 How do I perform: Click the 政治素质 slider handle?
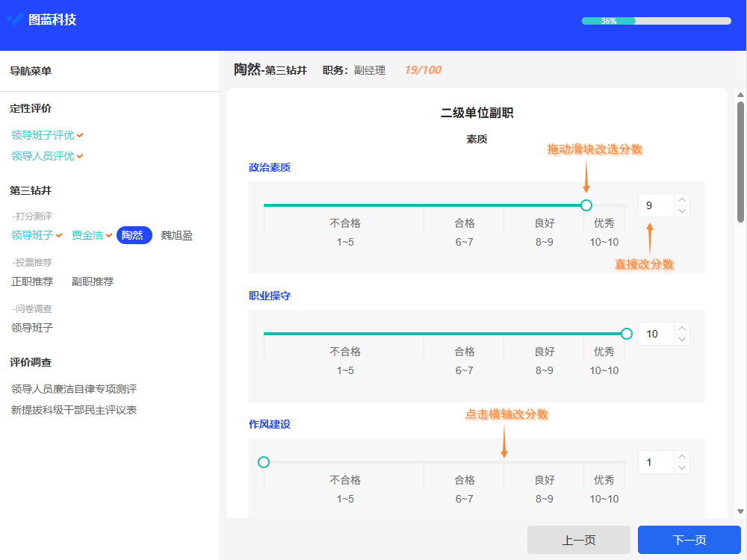pyautogui.click(x=586, y=205)
